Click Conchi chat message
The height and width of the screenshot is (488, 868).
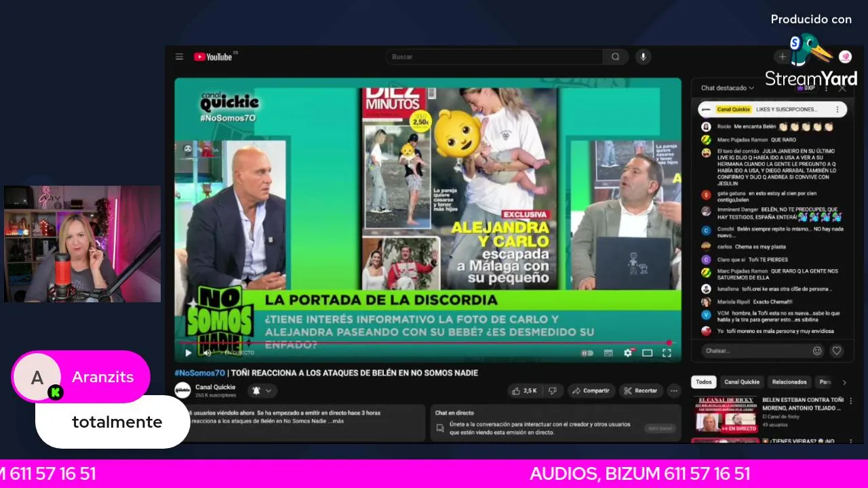coord(772,232)
